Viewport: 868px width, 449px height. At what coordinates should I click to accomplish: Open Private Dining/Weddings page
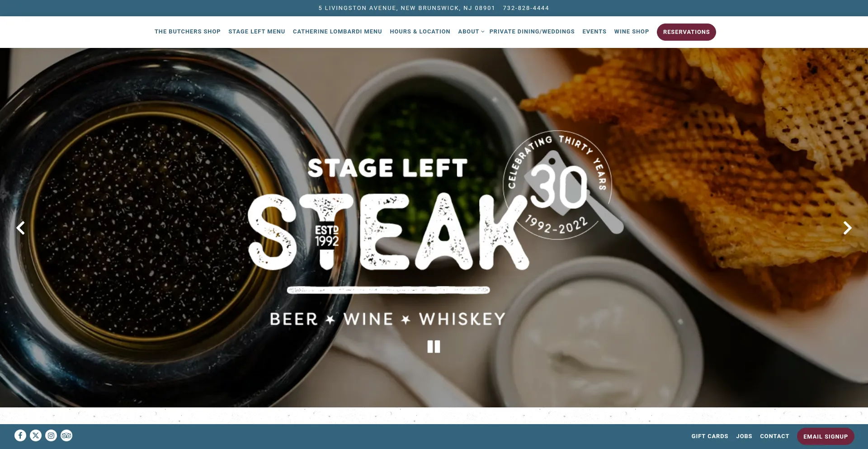pos(532,32)
